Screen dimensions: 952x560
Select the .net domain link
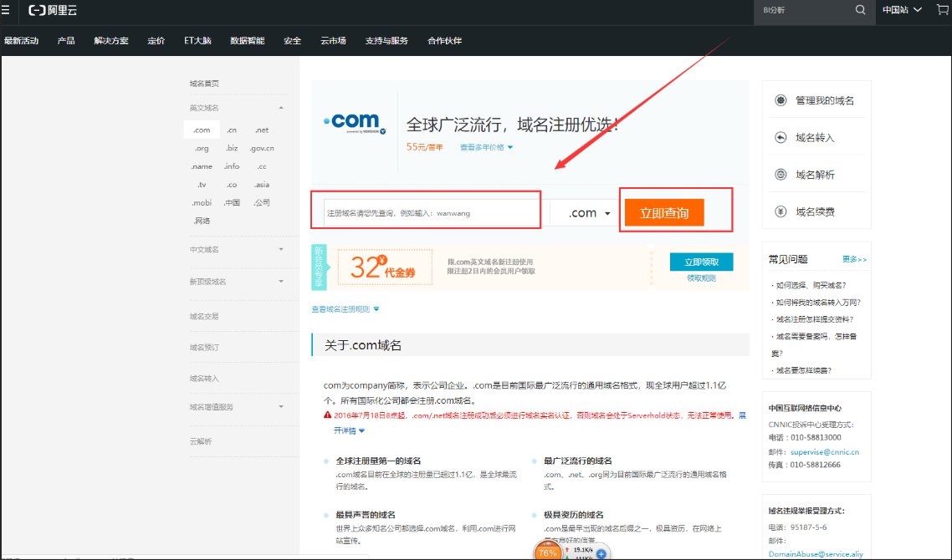[x=262, y=130]
